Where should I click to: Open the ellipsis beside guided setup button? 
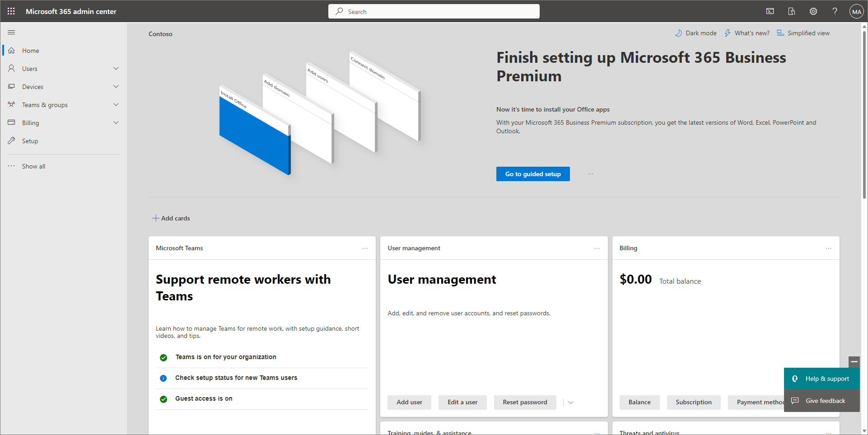click(x=591, y=174)
